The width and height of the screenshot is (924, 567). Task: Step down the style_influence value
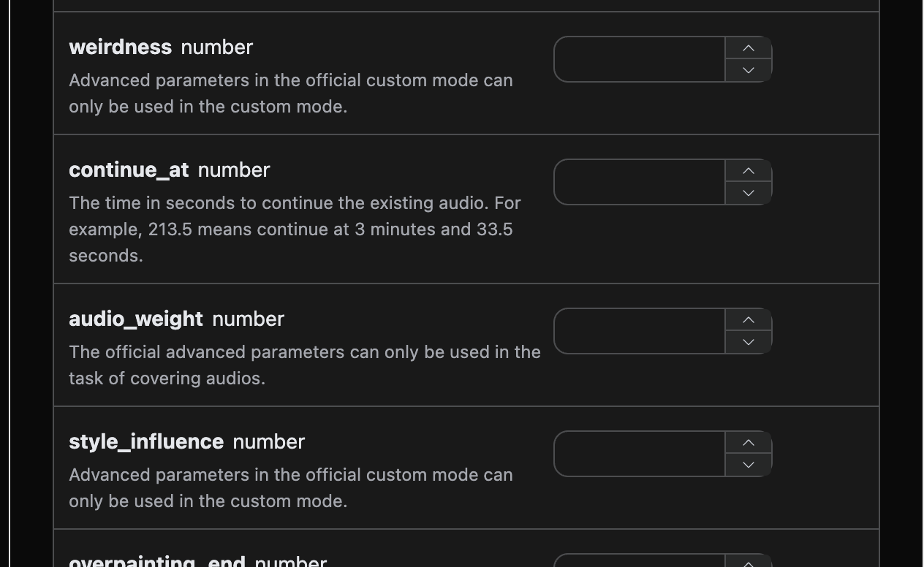(x=748, y=465)
